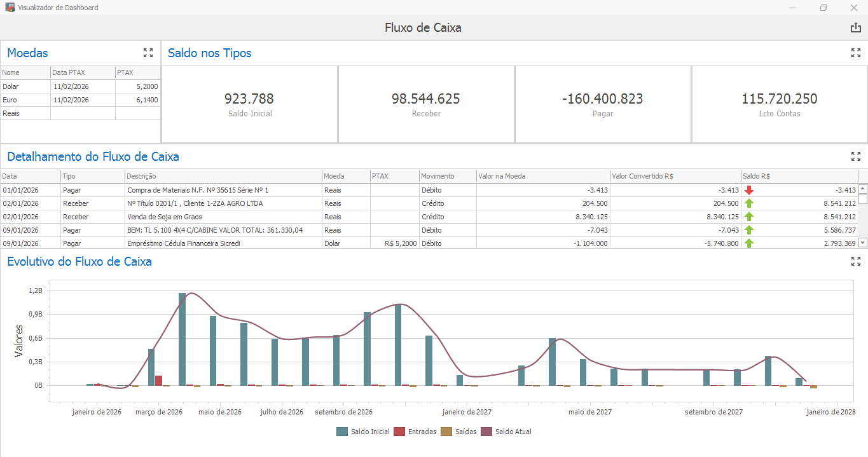Viewport: 868px width, 457px height.
Task: Maximize Detalhamento do Fluxo de Caixa panel
Action: point(855,156)
